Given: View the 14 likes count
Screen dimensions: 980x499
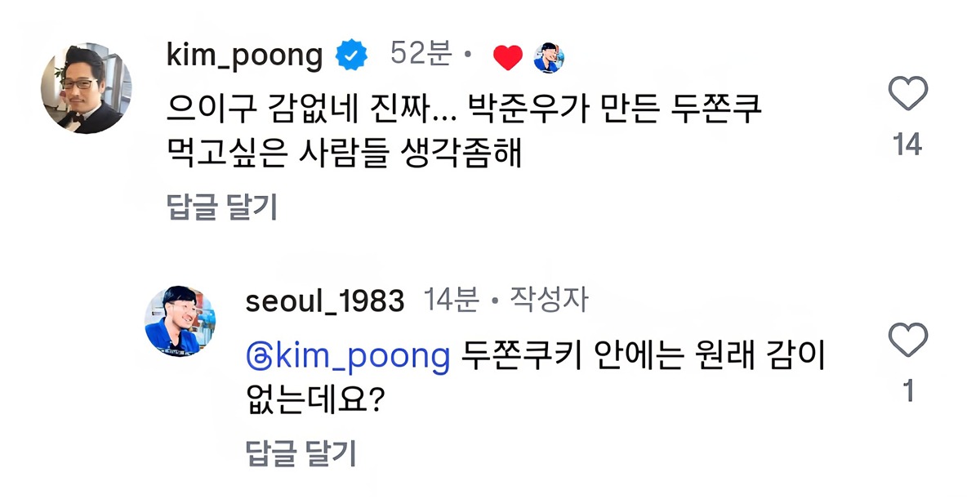Looking at the screenshot, I should click(x=907, y=145).
